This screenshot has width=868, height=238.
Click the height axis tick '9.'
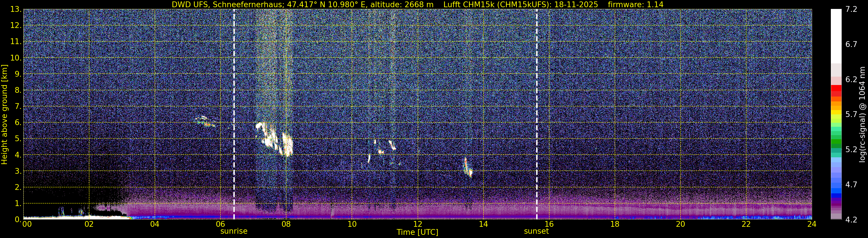[18, 74]
